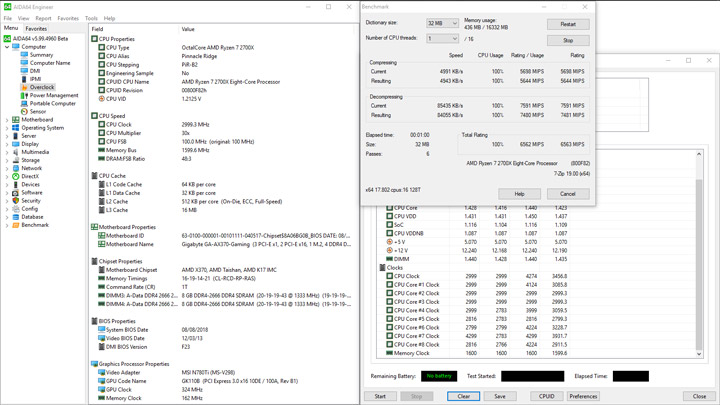Click the sensor list scrollbar up arrow
Viewport: 720px width, 405px height.
click(x=699, y=154)
